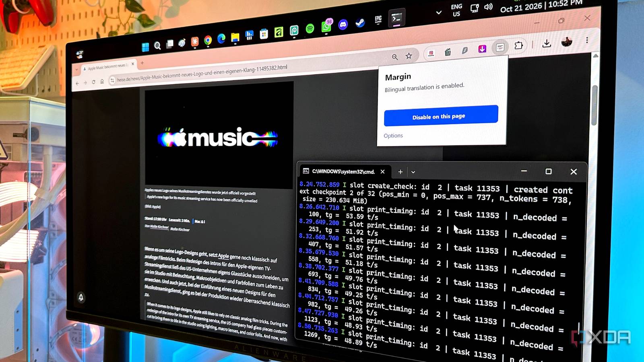The height and width of the screenshot is (362, 644).
Task: Open the Margin extension toolbar icon
Action: (x=500, y=47)
